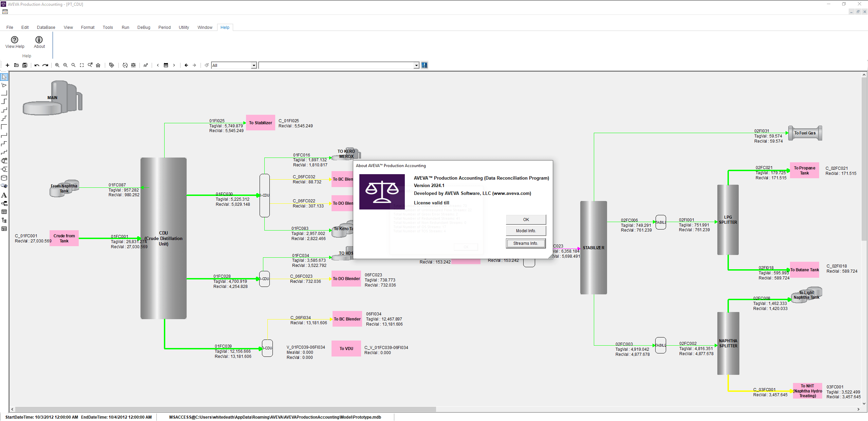
Task: Open View Help from the ribbon
Action: tap(15, 42)
